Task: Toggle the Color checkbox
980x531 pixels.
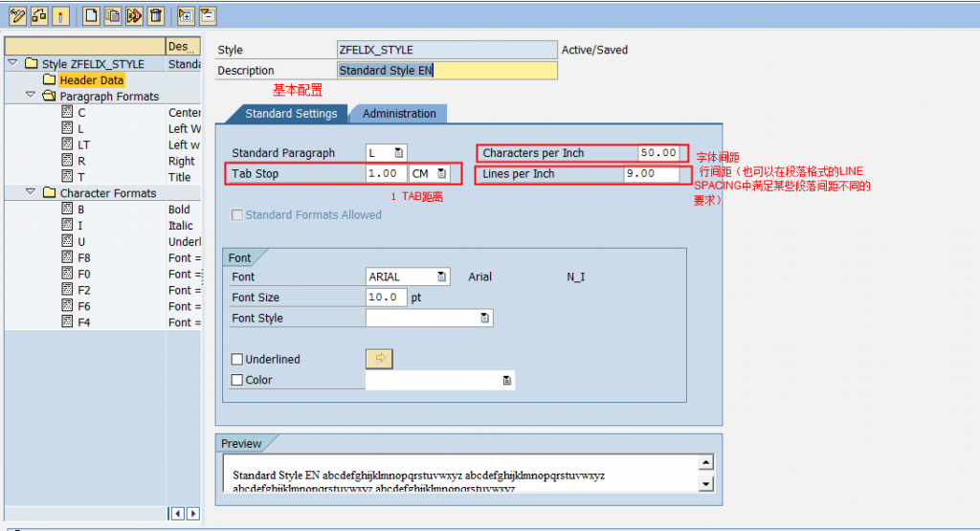Action: coord(237,380)
